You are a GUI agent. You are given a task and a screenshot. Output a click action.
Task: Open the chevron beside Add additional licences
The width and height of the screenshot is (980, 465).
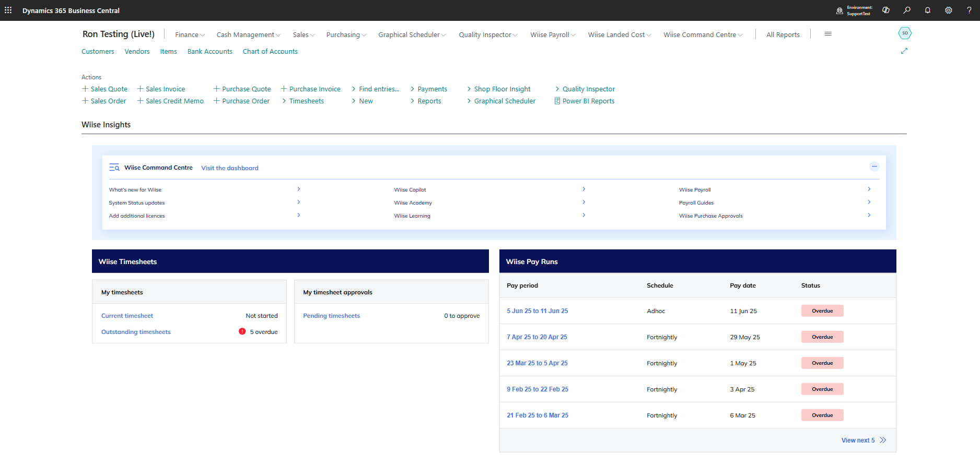pyautogui.click(x=299, y=215)
